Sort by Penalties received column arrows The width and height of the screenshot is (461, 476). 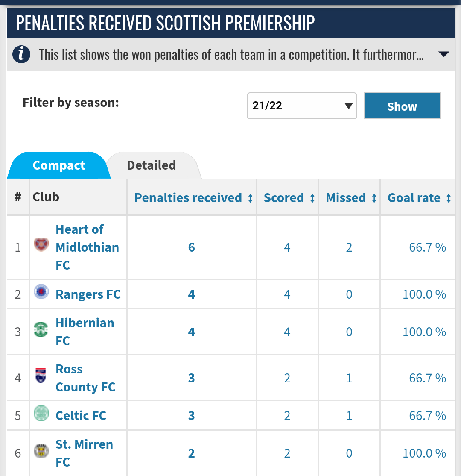pyautogui.click(x=250, y=198)
